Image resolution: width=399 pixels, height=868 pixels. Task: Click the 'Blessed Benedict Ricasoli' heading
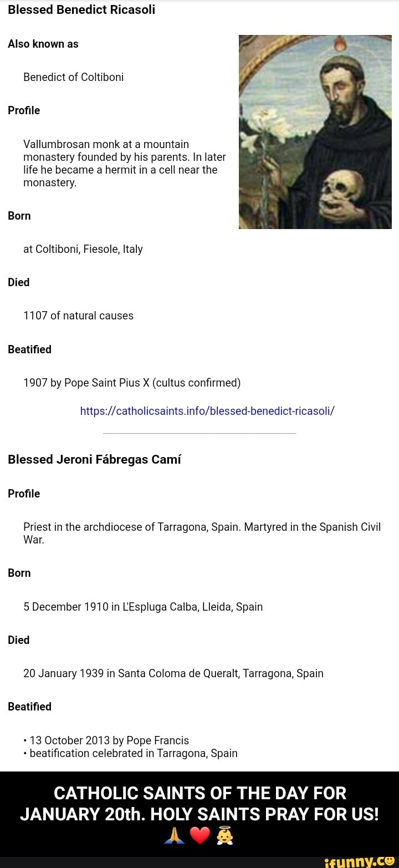[x=81, y=10]
